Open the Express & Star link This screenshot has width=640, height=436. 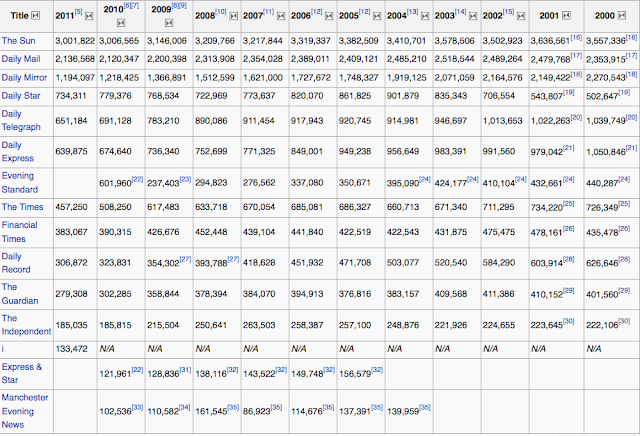(22, 373)
